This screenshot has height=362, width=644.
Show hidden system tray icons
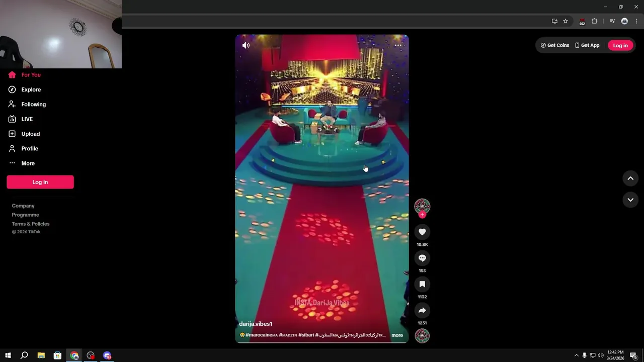(x=577, y=355)
